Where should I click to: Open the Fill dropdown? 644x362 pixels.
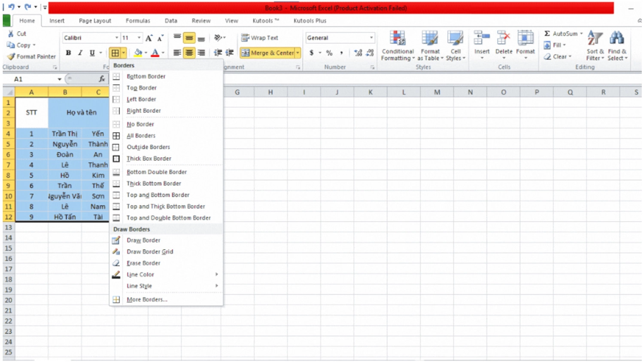click(x=555, y=45)
